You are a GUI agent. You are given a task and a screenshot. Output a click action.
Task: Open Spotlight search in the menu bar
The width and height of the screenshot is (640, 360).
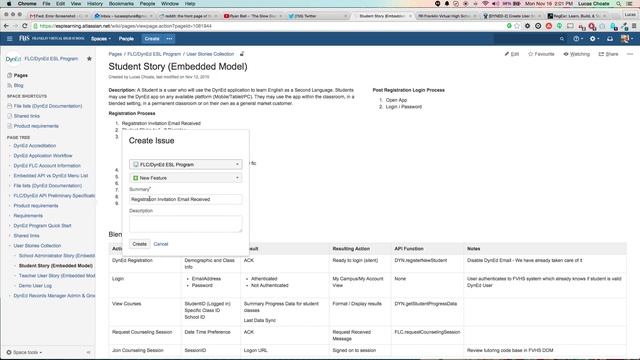[619, 4]
